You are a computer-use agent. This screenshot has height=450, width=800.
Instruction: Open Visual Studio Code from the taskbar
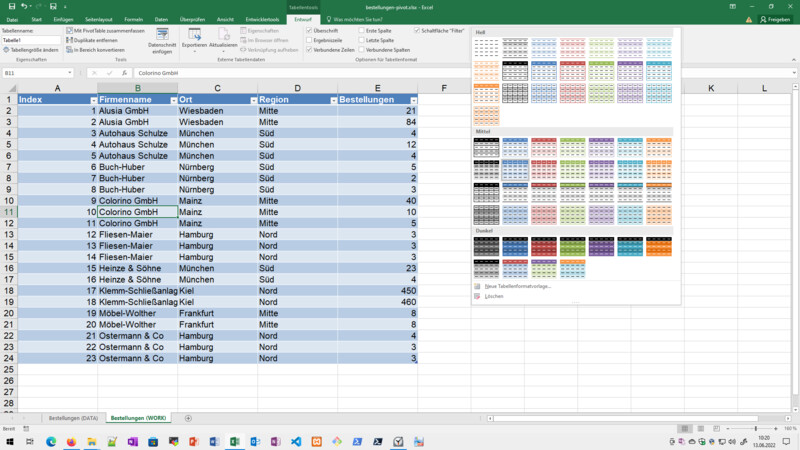click(296, 441)
